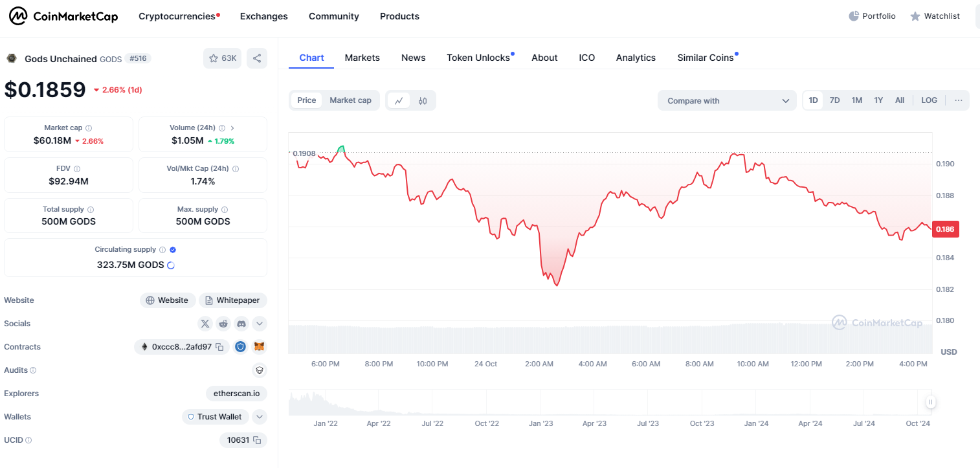This screenshot has height=468, width=980.
Task: Set chart range to 7D
Action: (835, 100)
